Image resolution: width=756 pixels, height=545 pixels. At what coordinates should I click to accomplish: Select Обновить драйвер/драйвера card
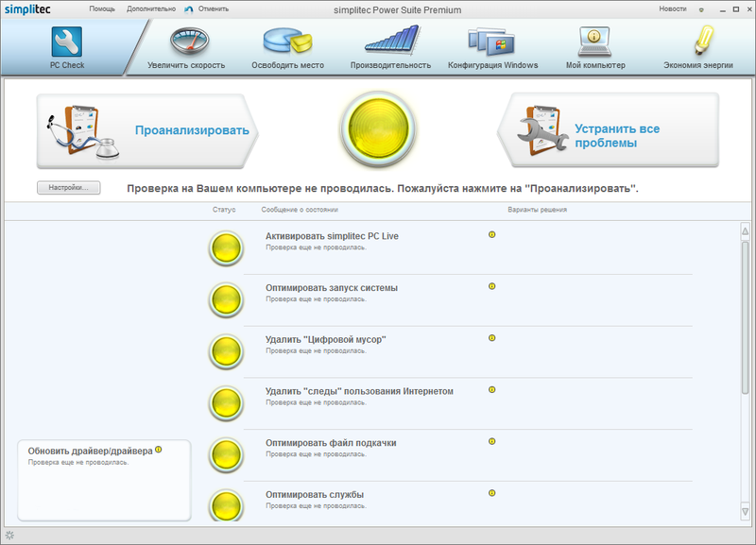point(104,480)
